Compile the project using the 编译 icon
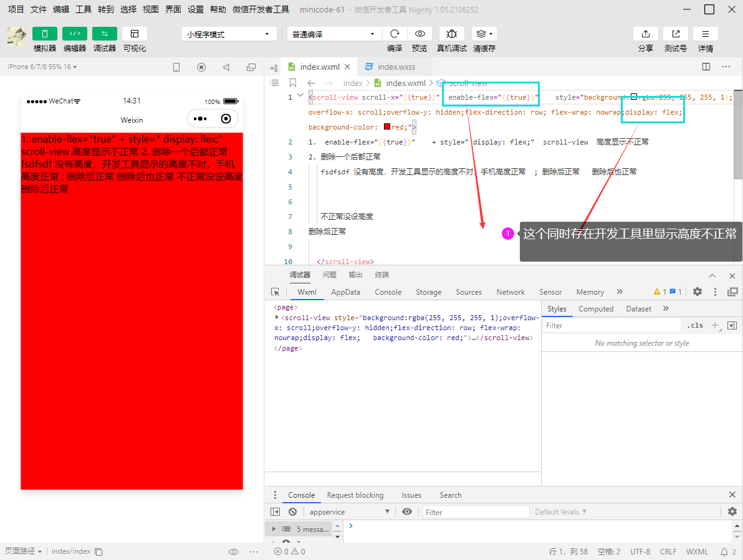743x560 pixels. (395, 33)
